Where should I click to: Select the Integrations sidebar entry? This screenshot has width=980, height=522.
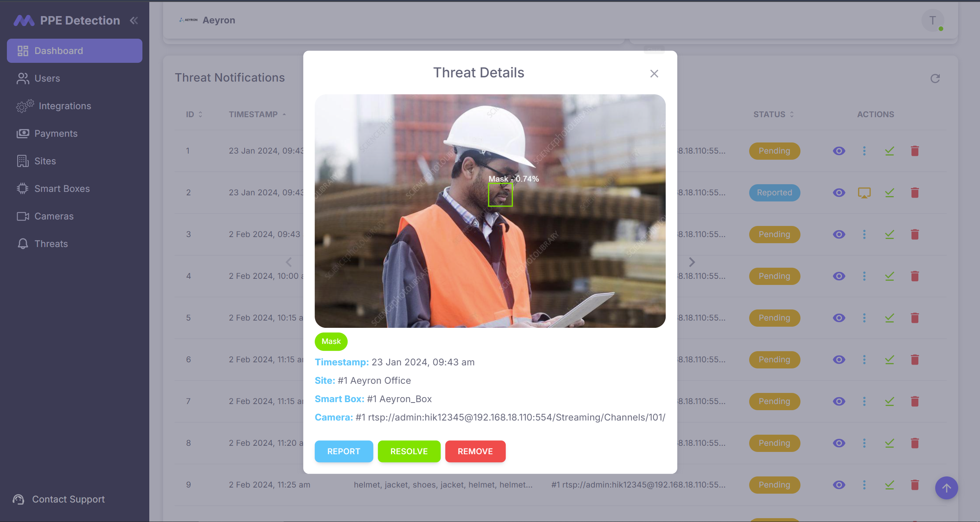64,106
